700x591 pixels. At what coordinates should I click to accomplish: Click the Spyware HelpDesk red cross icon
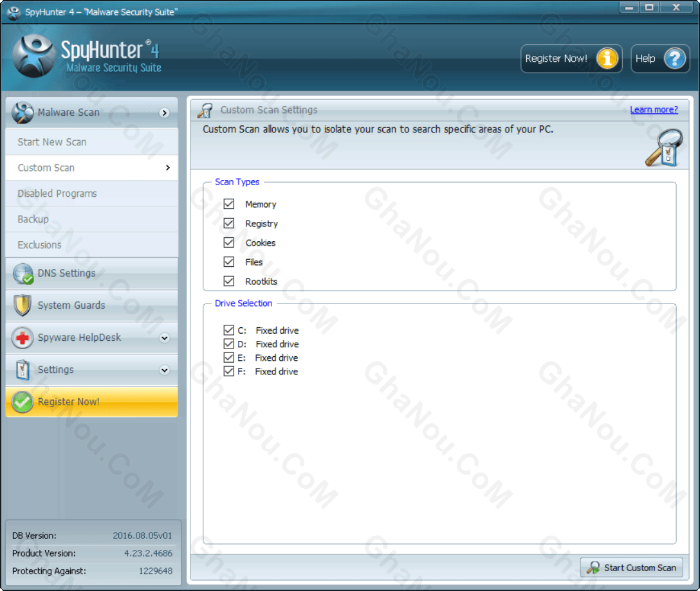(x=23, y=338)
